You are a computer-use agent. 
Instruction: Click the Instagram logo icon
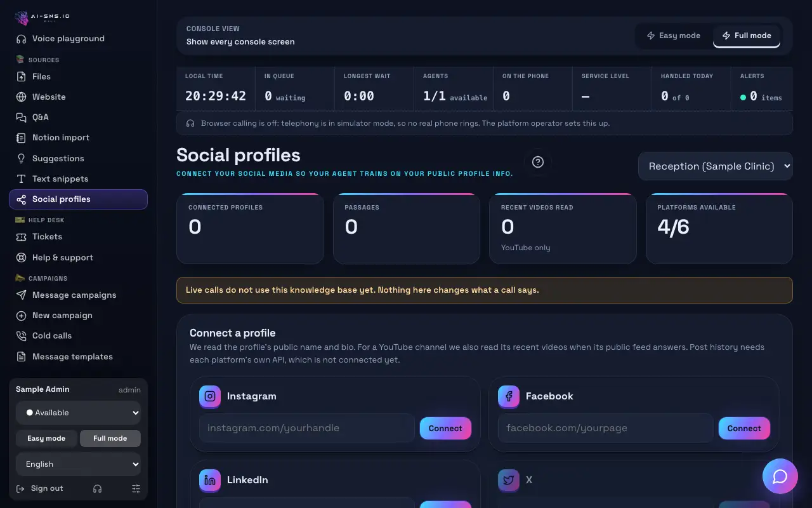[210, 396]
